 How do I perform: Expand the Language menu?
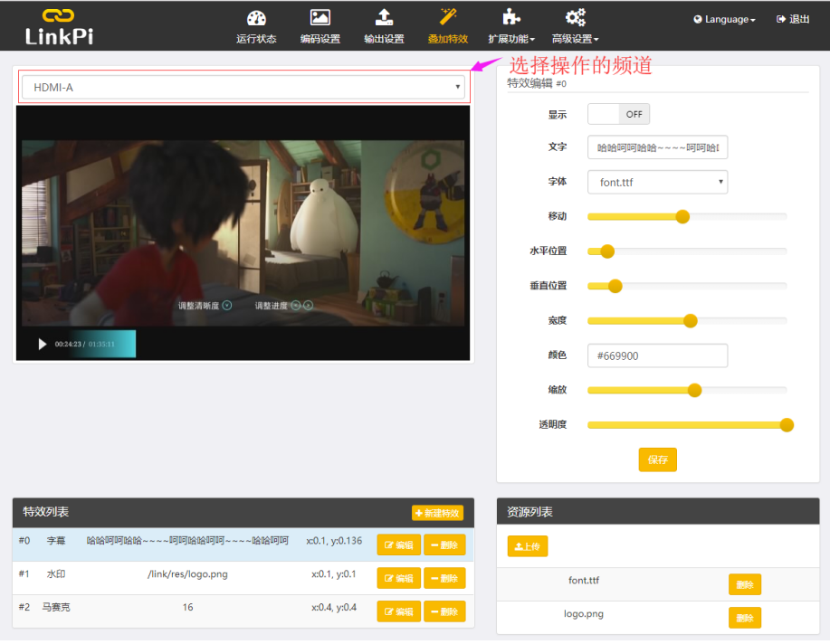point(725,20)
